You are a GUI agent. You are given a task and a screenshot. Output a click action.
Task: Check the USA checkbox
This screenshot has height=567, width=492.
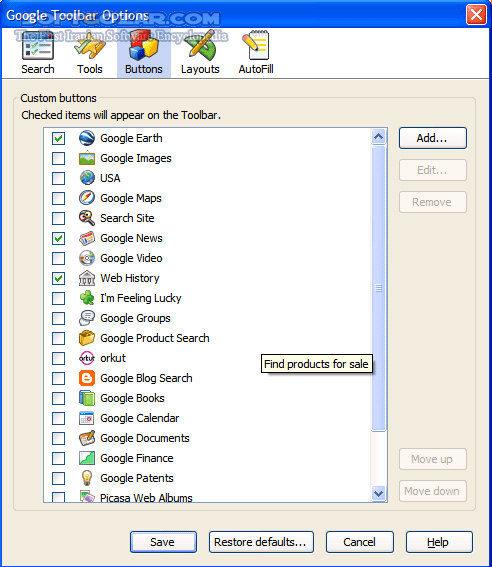pos(59,178)
